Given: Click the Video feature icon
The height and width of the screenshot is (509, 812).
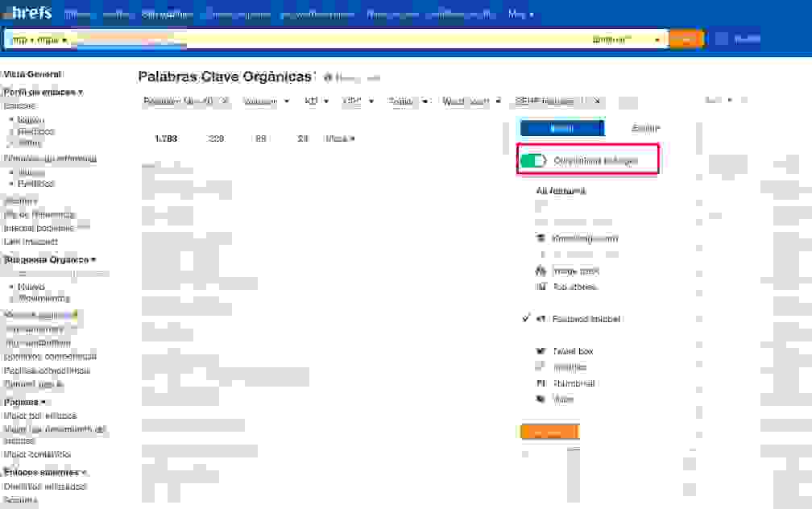Looking at the screenshot, I should coord(540,399).
